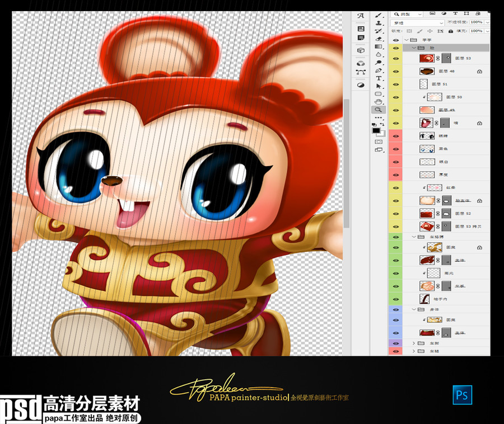Click the 图层 53 layer mask thumbnail
The height and width of the screenshot is (424, 504).
[x=446, y=58]
